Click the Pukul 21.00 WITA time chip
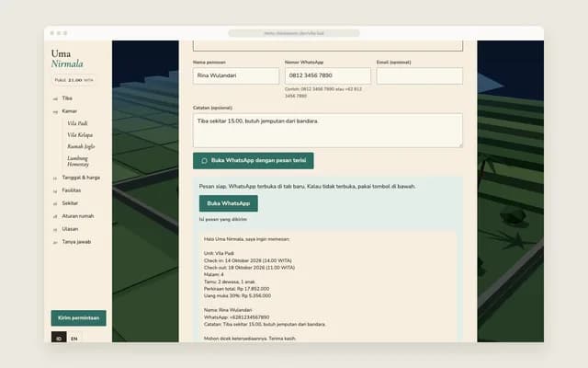Image resolution: width=588 pixels, height=368 pixels. (x=73, y=80)
